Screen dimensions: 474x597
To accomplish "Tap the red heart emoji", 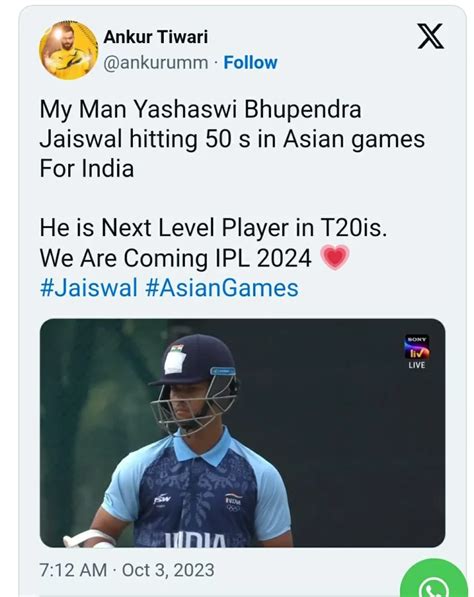I will tap(335, 258).
